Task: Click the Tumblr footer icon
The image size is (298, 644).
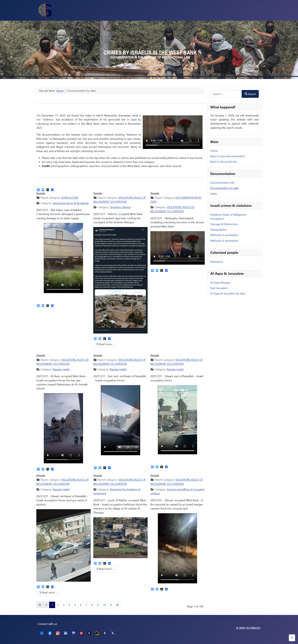Action: pyautogui.click(x=105, y=633)
